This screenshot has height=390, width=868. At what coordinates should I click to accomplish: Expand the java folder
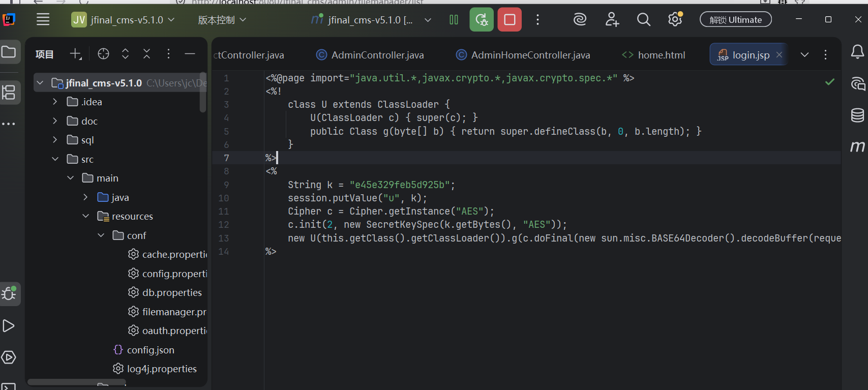[x=85, y=197]
